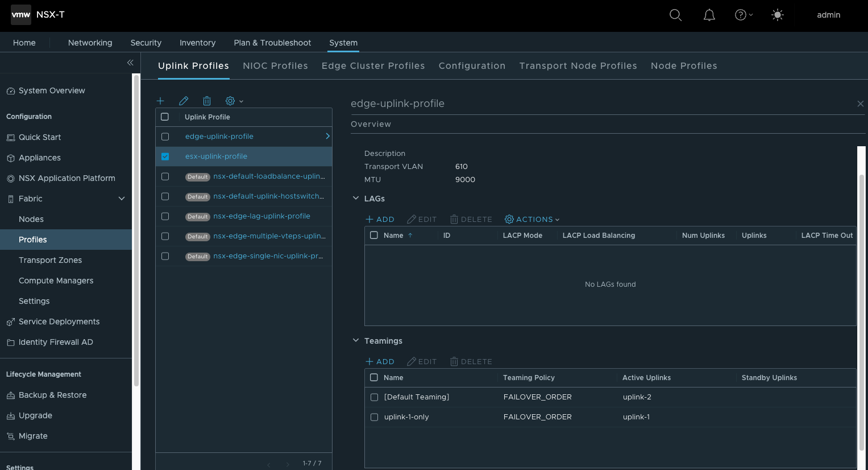Image resolution: width=868 pixels, height=470 pixels.
Task: Select Nodes under Fabric
Action: click(31, 219)
